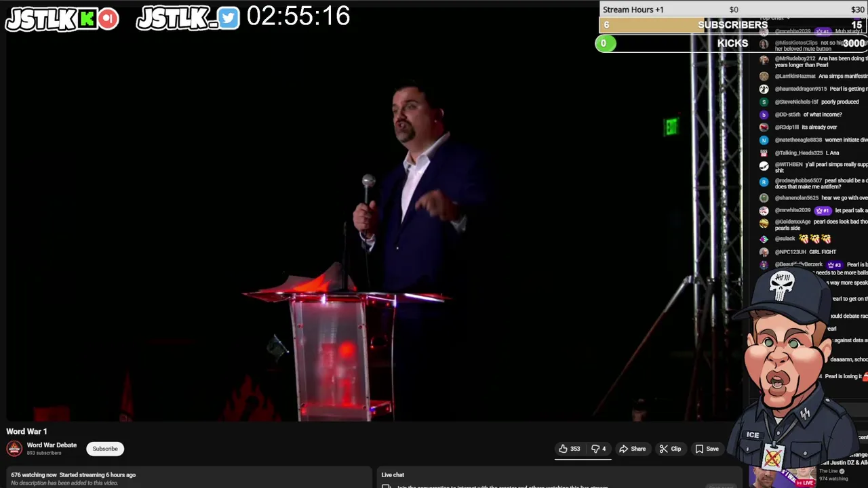Viewport: 868px width, 488px height.
Task: Click the green 0 Kicks counter badge
Action: click(605, 43)
